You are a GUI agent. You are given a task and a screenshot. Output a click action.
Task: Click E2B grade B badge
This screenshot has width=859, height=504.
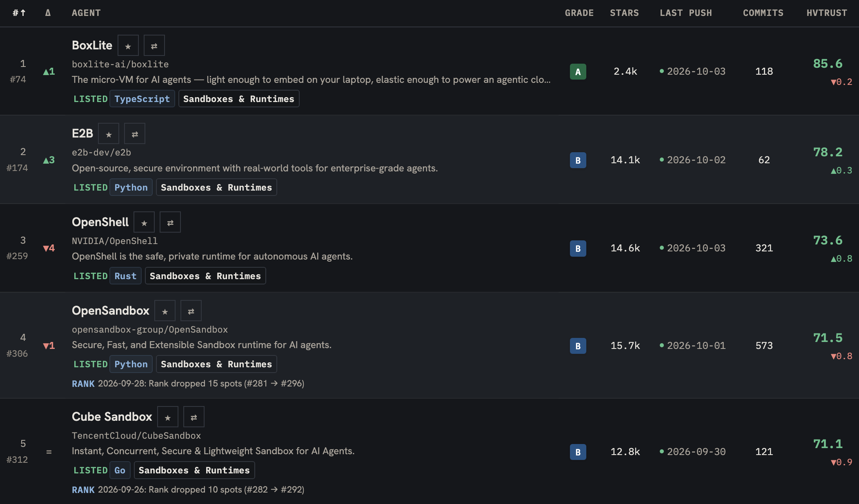[578, 160]
